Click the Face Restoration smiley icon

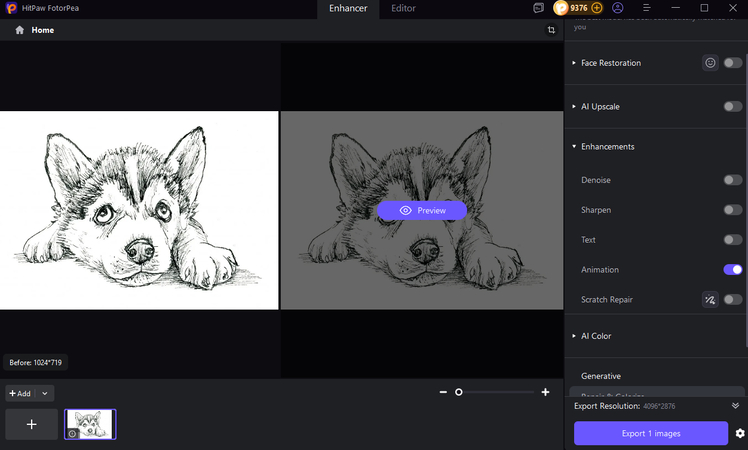(x=710, y=63)
